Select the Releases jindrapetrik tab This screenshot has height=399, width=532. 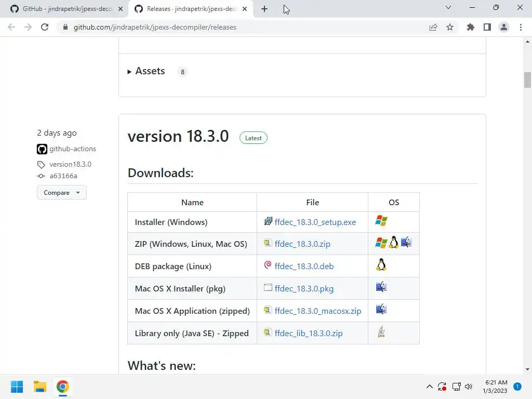point(192,9)
